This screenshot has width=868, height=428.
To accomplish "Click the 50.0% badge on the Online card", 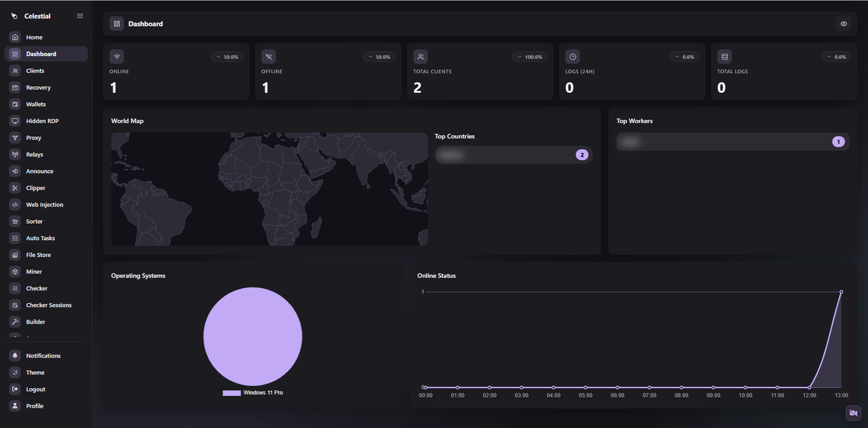I will point(227,57).
